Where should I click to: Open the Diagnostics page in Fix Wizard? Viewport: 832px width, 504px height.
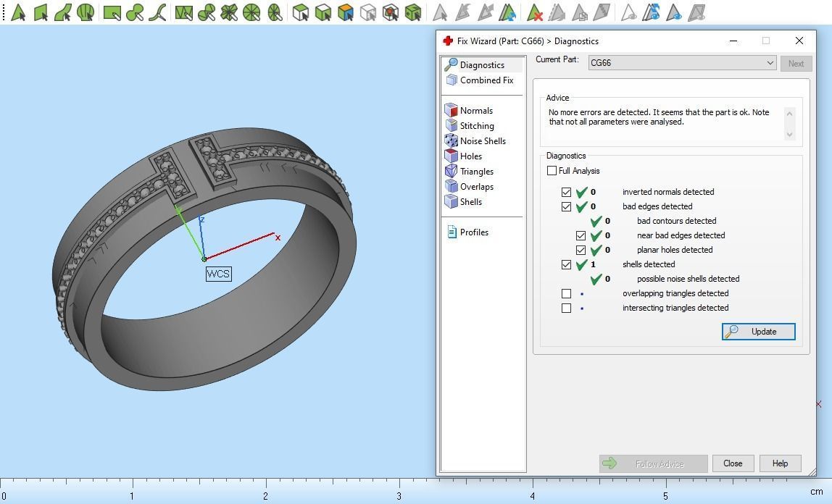tap(482, 64)
